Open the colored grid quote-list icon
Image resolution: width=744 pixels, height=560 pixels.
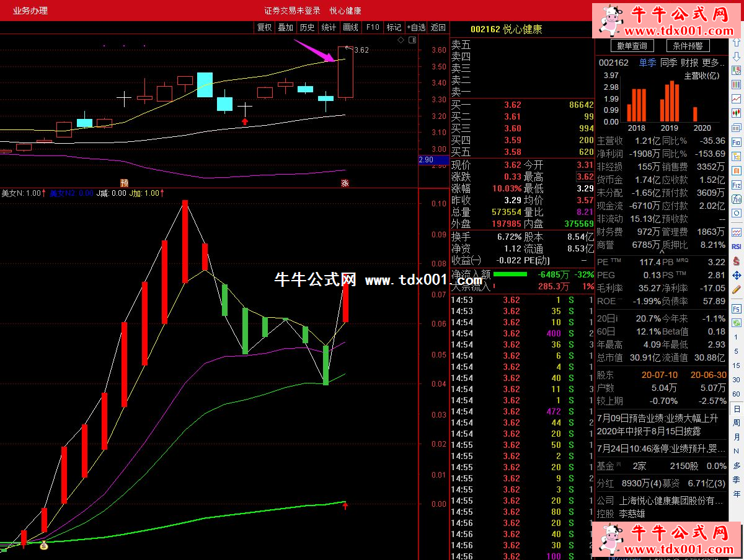click(737, 84)
